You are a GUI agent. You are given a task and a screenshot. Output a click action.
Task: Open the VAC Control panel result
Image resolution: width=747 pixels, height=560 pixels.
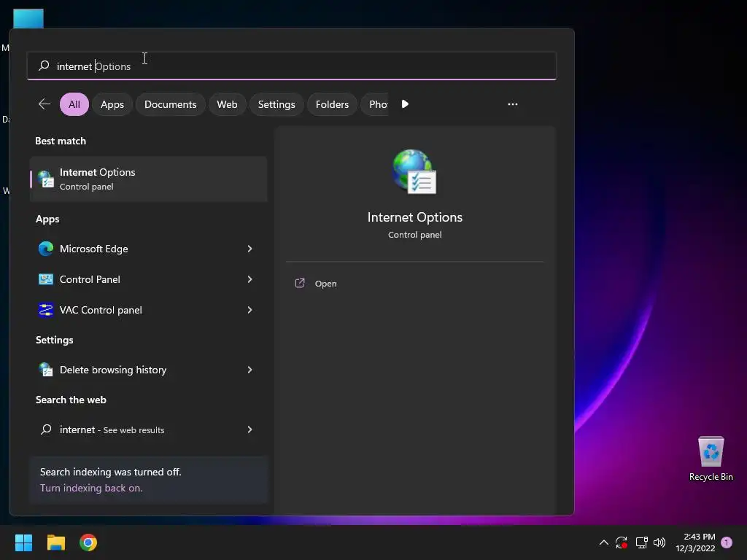(148, 310)
